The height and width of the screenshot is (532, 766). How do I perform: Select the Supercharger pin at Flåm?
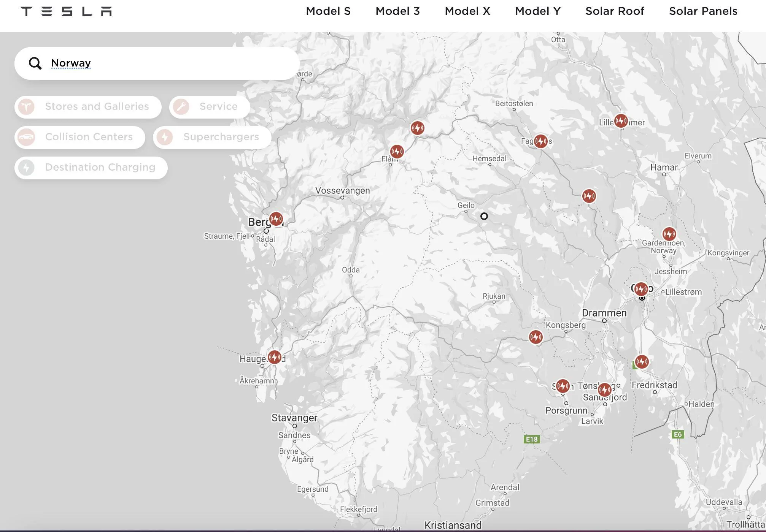(x=397, y=152)
